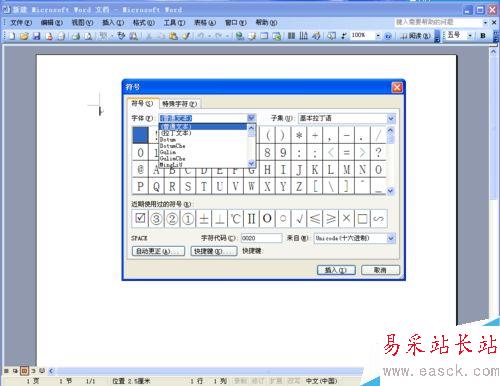Screen dimensions: 500x386
Task: Click the New blank document icon
Action: coord(11,36)
